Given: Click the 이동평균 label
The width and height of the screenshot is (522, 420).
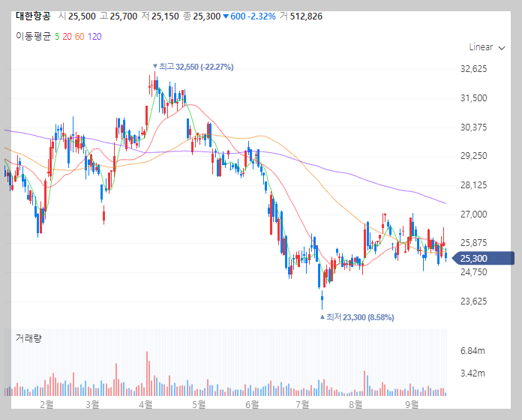Looking at the screenshot, I should coord(33,36).
